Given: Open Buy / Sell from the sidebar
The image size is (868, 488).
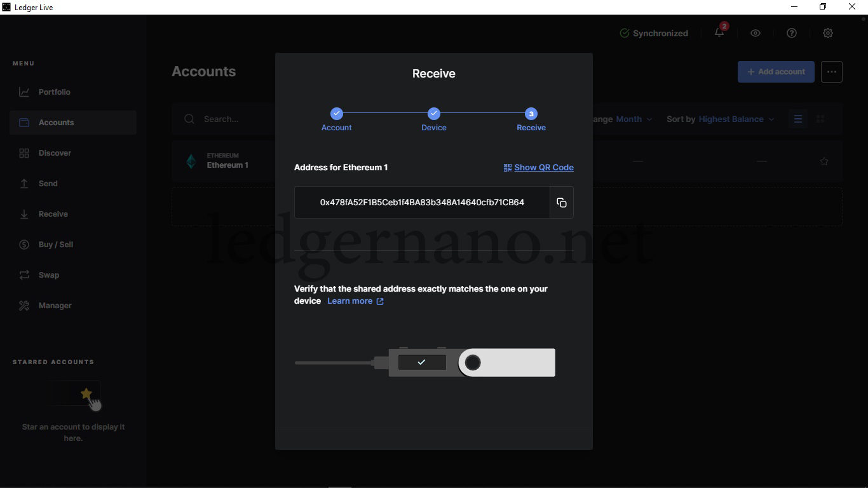Looking at the screenshot, I should [x=73, y=245].
